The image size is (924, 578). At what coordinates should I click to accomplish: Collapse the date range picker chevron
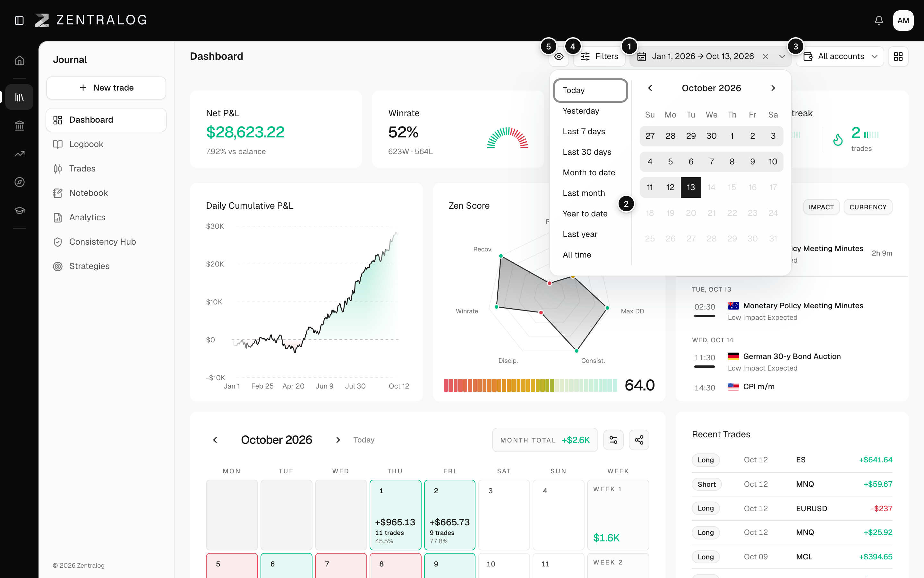(x=782, y=57)
